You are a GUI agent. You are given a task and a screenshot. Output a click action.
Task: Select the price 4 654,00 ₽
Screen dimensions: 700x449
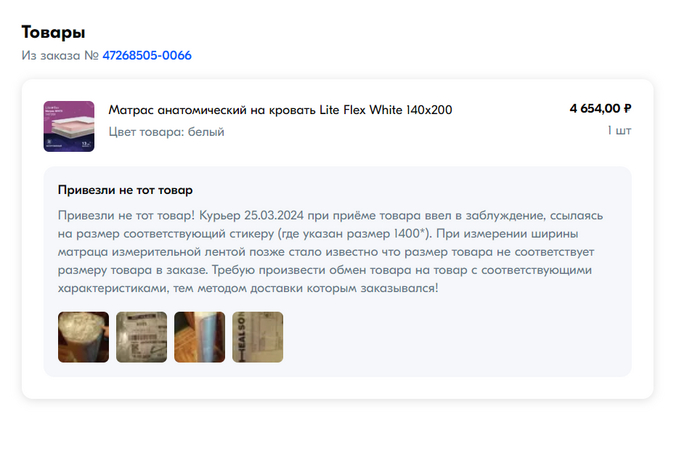click(x=600, y=108)
